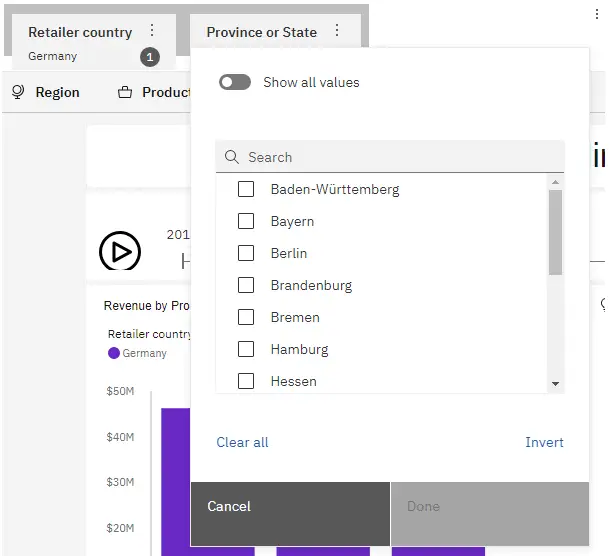This screenshot has width=610, height=556.
Task: Click the play button icon
Action: [120, 251]
